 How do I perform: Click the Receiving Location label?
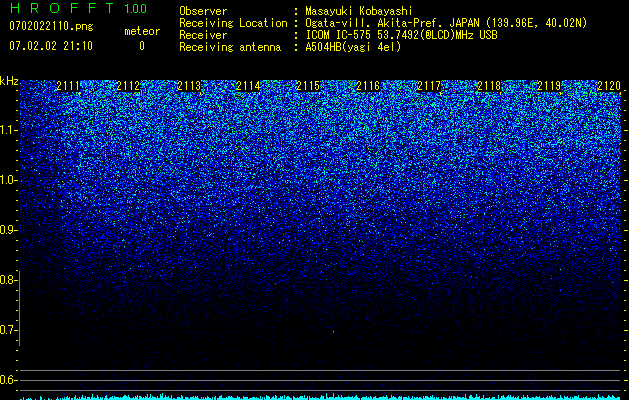[233, 23]
